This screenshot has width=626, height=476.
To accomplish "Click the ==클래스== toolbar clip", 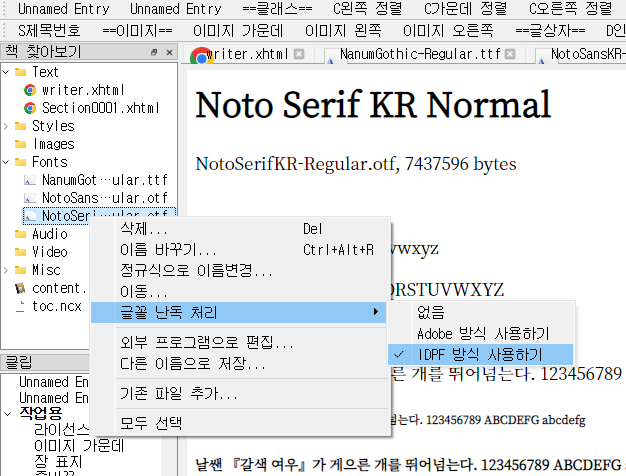I will (277, 9).
